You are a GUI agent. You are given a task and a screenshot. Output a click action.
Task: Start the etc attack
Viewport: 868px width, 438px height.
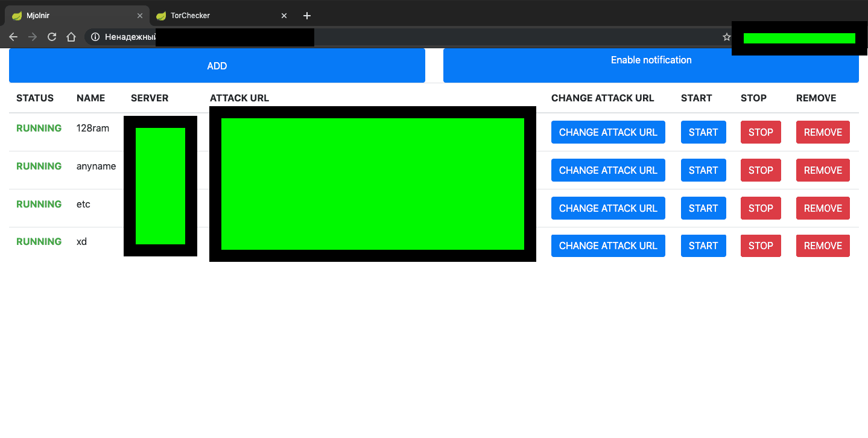(703, 208)
